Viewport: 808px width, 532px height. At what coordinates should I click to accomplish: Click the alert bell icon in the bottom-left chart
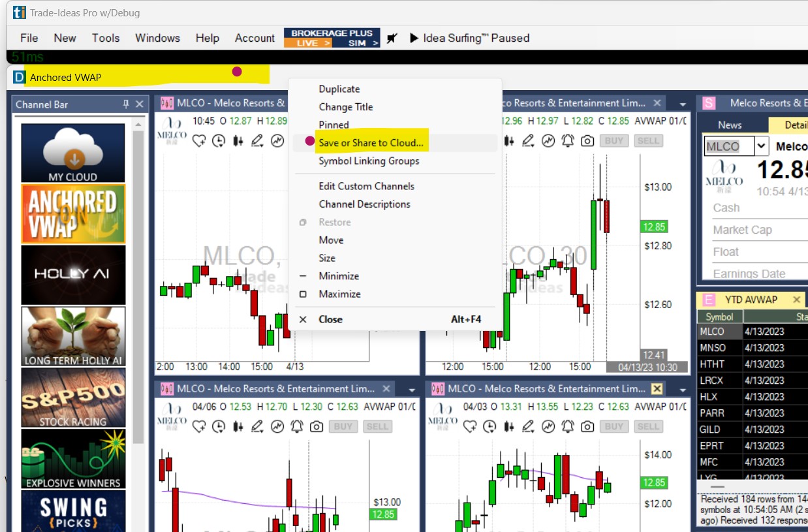click(x=297, y=426)
